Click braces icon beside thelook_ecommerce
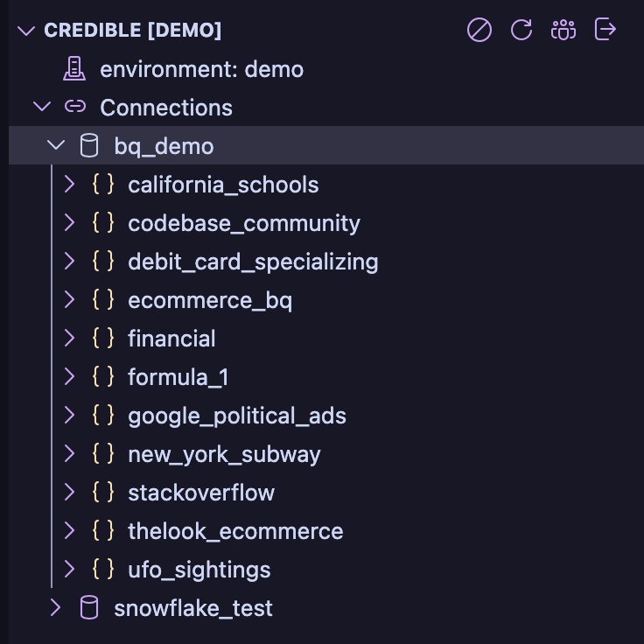Screen dimensions: 644x644 pyautogui.click(x=103, y=530)
